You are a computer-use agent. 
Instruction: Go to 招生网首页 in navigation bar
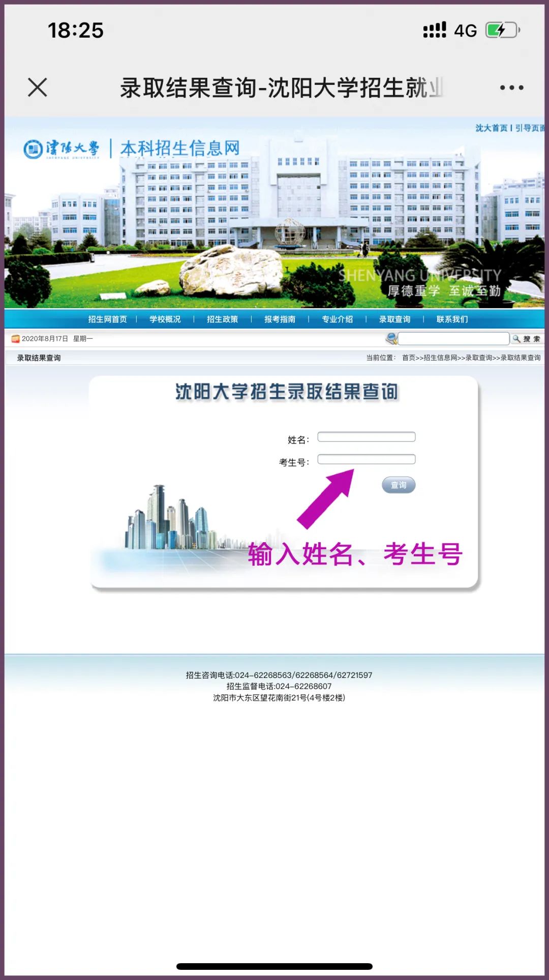107,319
